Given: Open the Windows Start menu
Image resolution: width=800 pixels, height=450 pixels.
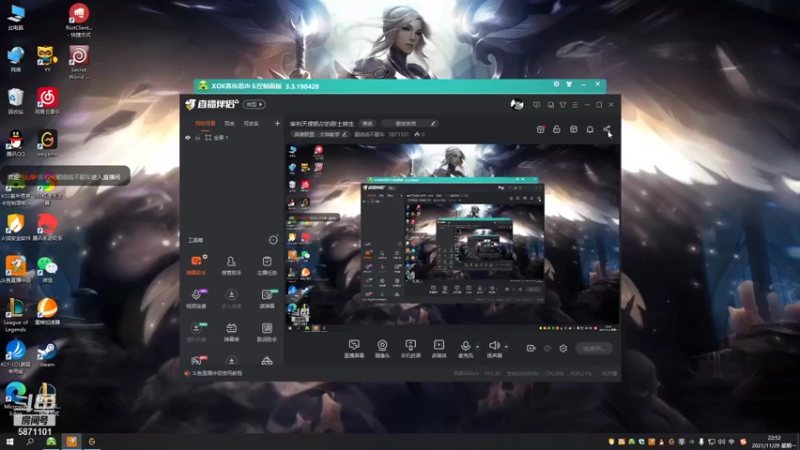Looking at the screenshot, I should [x=9, y=441].
